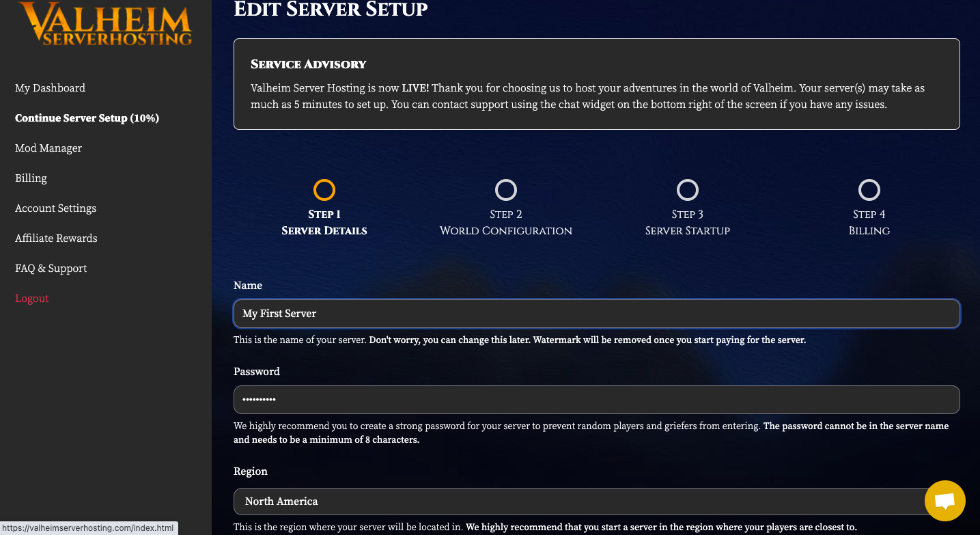Select the Step 2 World Configuration circle
This screenshot has height=535, width=980.
(x=506, y=189)
